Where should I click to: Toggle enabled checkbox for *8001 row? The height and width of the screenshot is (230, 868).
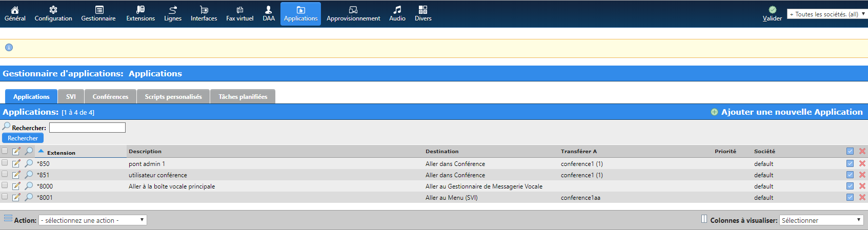[x=850, y=197]
